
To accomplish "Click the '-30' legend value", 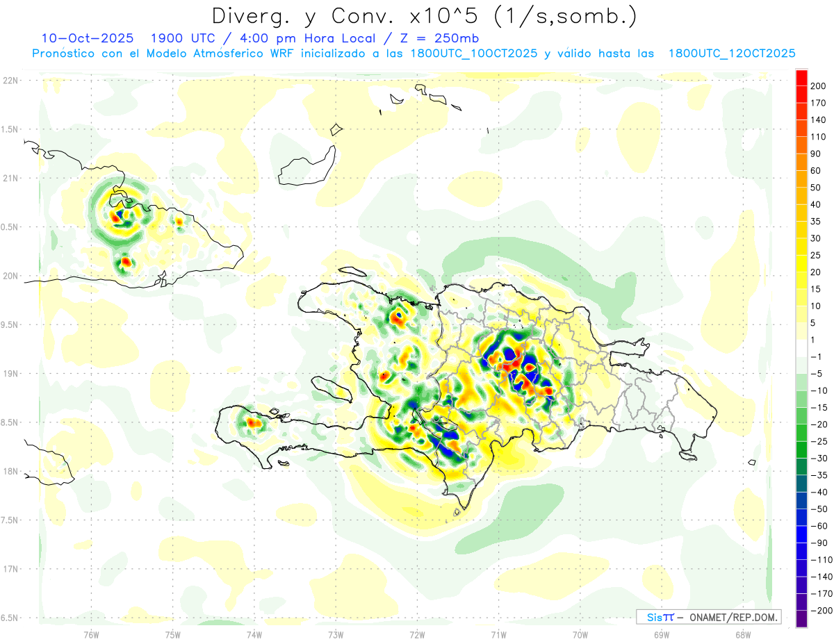I will (x=821, y=459).
